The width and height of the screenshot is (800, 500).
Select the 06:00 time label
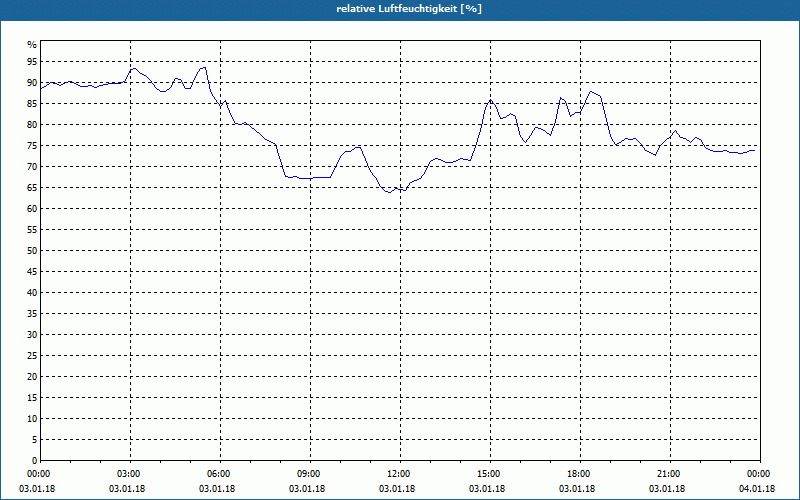(220, 474)
